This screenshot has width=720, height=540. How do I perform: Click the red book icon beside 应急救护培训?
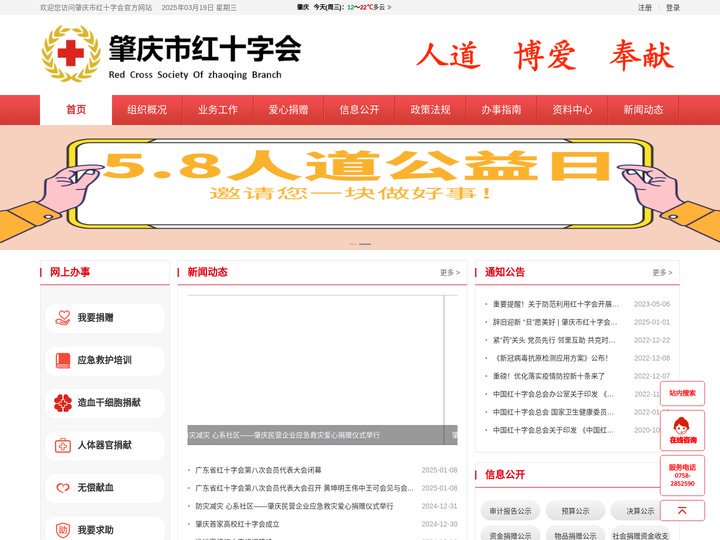(x=63, y=360)
